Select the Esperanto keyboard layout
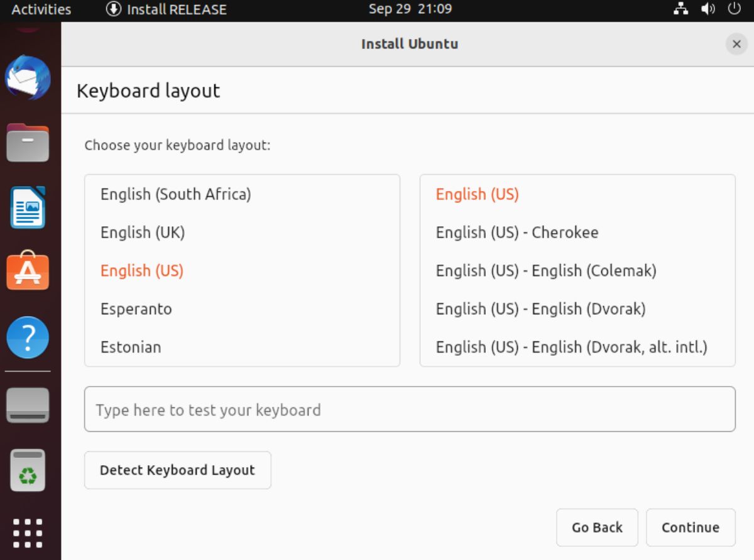 coord(136,309)
